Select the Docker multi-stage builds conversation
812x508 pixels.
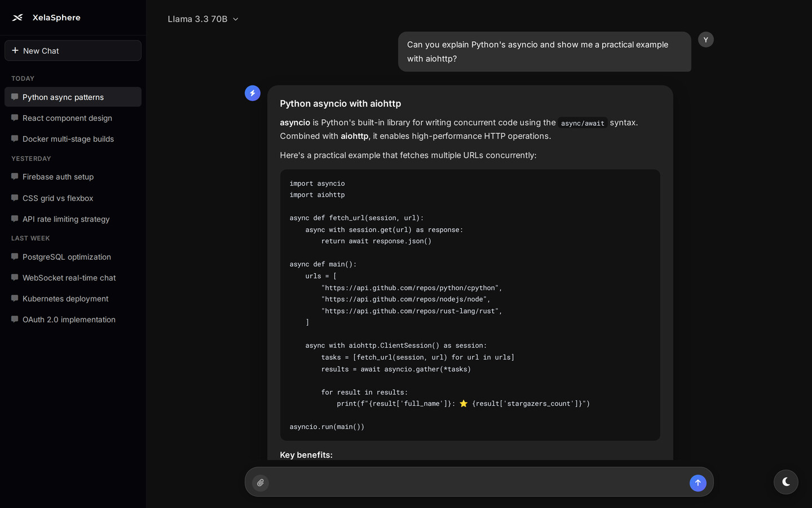point(68,139)
